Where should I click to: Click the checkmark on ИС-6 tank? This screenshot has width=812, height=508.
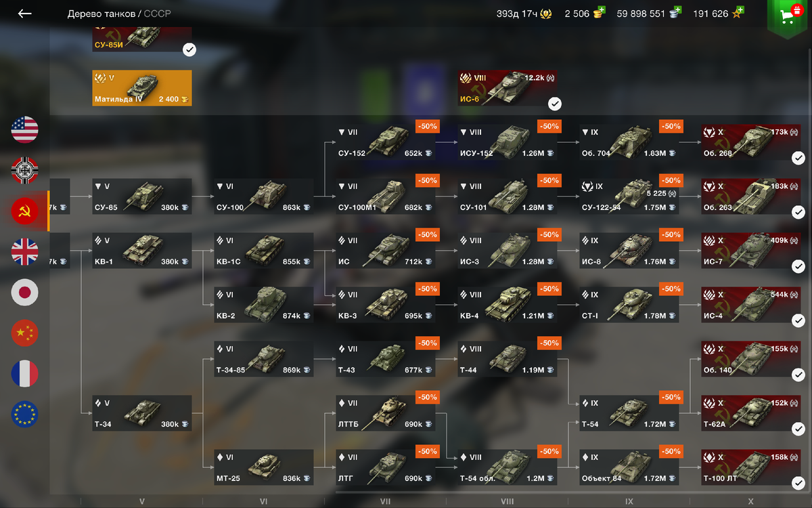[x=555, y=104]
